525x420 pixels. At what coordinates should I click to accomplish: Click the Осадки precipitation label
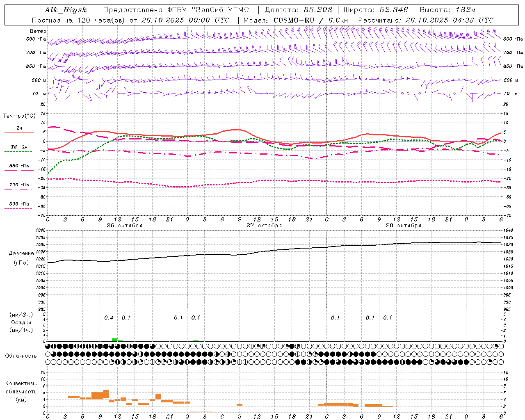click(x=21, y=322)
